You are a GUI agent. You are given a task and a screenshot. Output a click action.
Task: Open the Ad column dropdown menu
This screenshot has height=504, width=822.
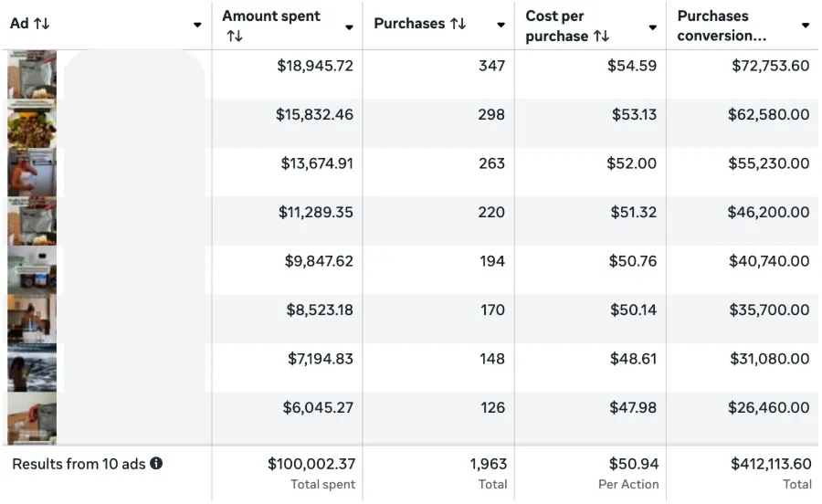coord(197,25)
